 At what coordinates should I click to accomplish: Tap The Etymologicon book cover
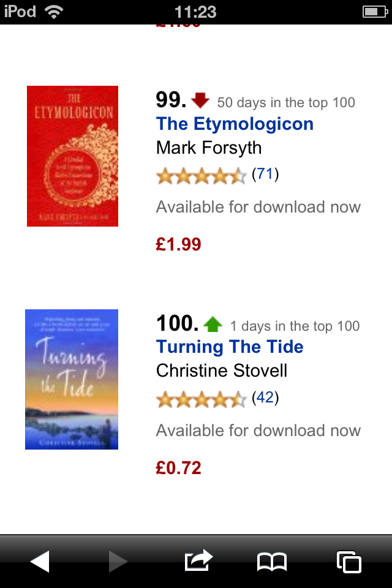[72, 156]
